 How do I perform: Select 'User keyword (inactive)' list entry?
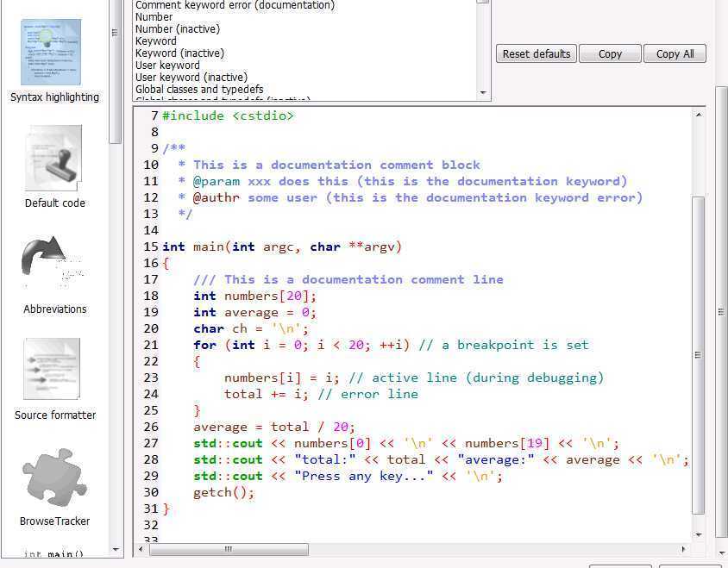pyautogui.click(x=191, y=77)
